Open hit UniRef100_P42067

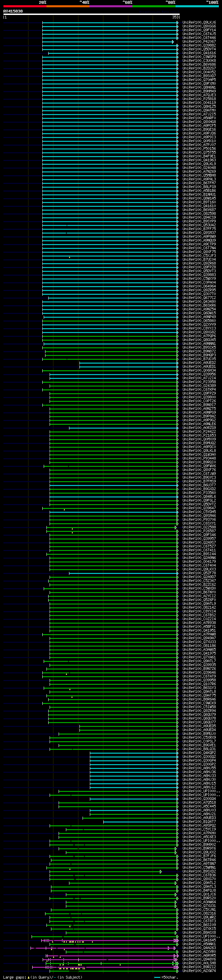[199, 41]
